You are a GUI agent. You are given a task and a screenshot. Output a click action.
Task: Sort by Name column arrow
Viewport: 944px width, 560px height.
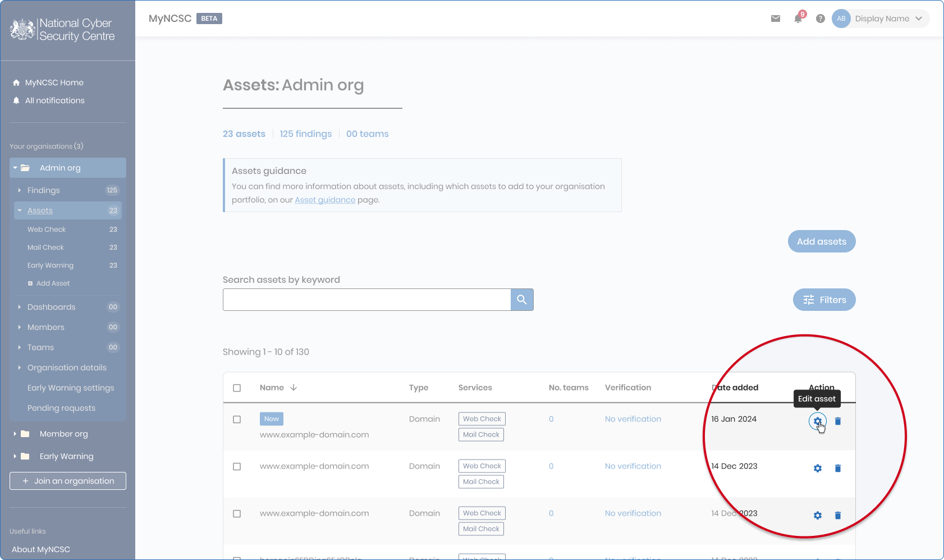coord(294,387)
